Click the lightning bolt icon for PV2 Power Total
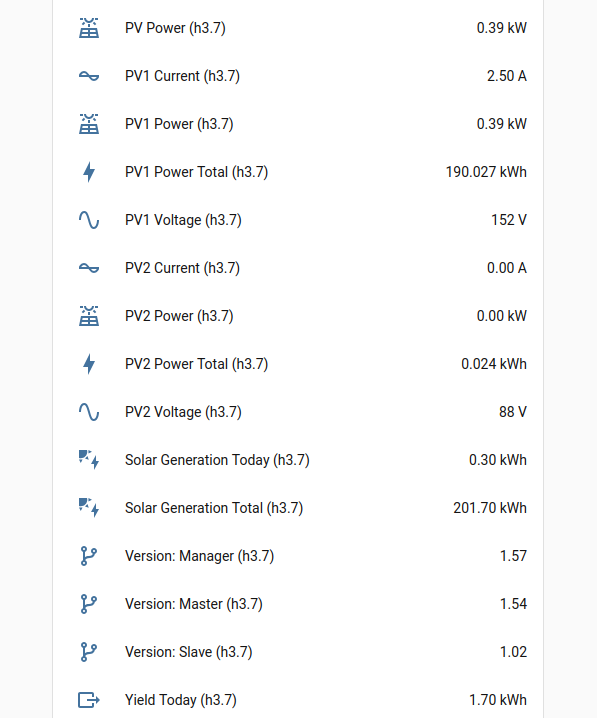 pyautogui.click(x=89, y=364)
